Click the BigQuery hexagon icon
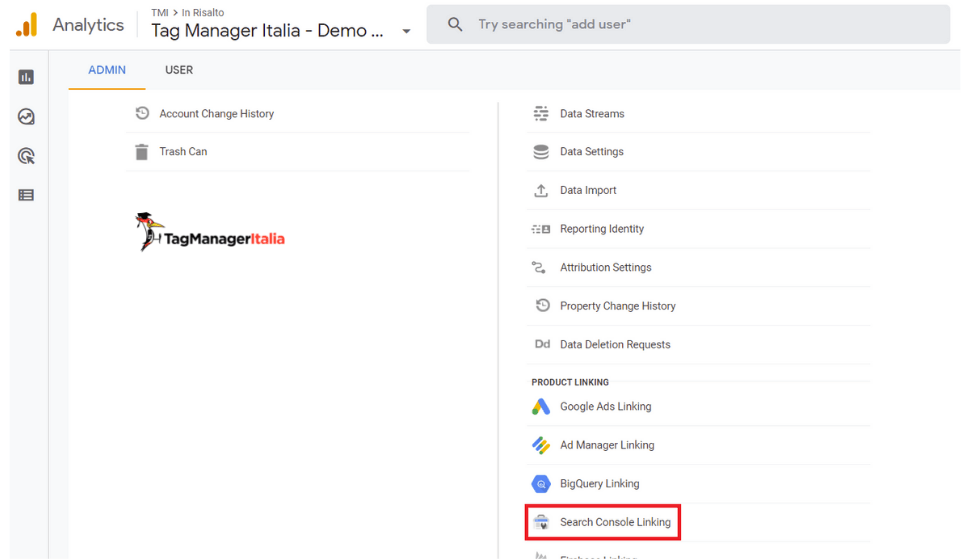 coord(541,484)
